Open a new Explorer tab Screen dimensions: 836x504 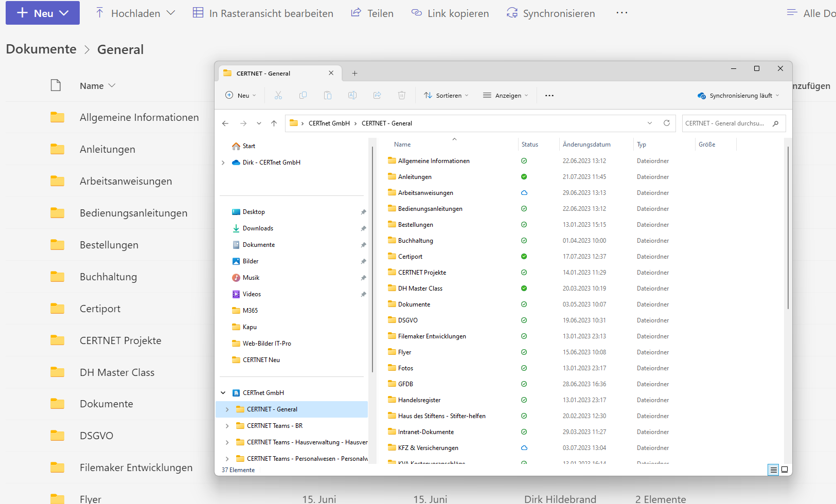[354, 73]
